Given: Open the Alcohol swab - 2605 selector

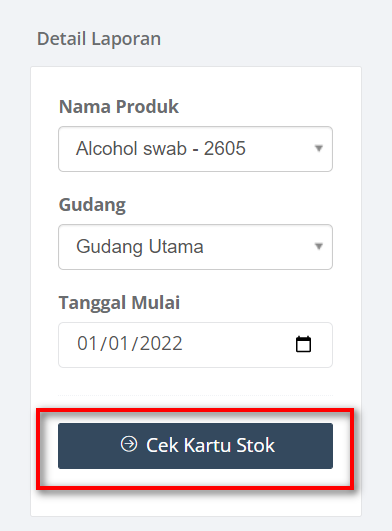Looking at the screenshot, I should pos(195,149).
